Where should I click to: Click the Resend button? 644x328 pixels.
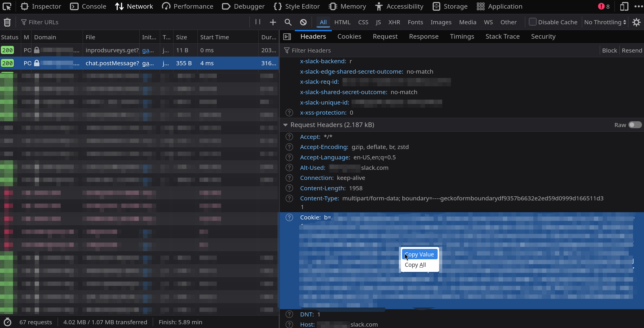coord(632,51)
